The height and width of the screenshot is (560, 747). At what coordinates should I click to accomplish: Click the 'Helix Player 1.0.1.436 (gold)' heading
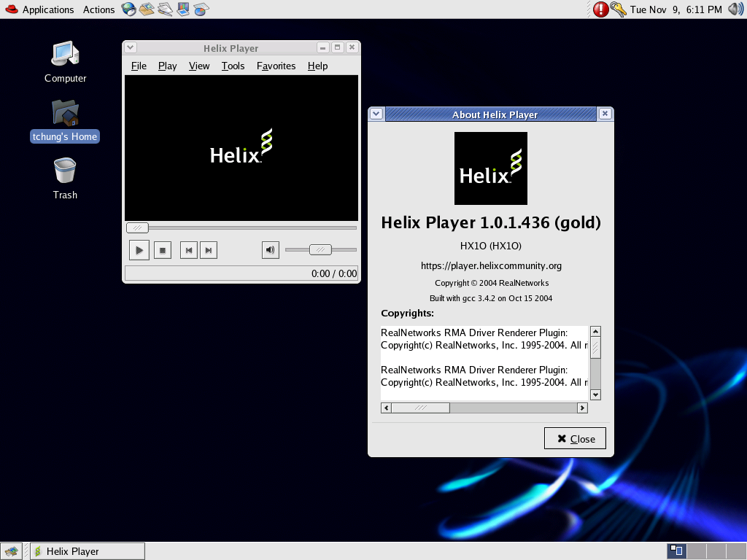click(491, 222)
